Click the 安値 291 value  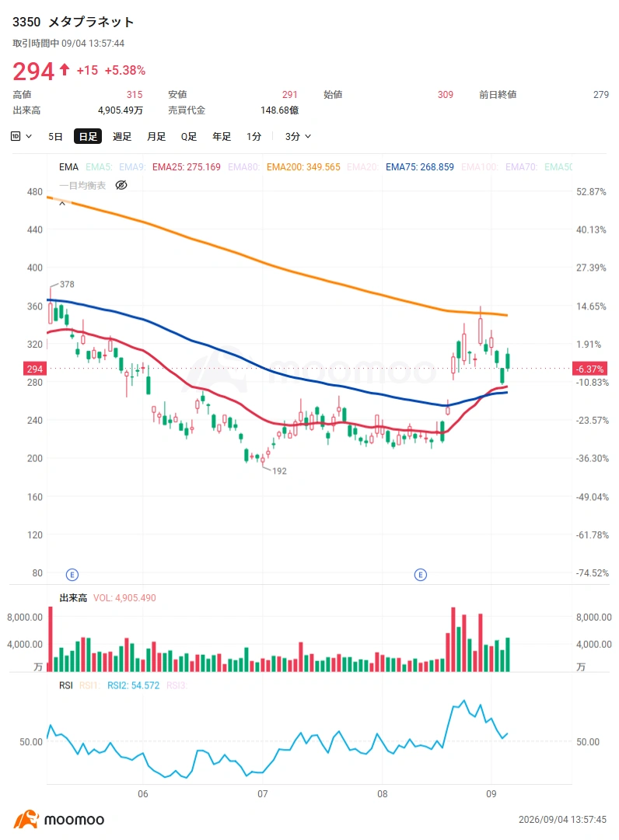pyautogui.click(x=290, y=95)
